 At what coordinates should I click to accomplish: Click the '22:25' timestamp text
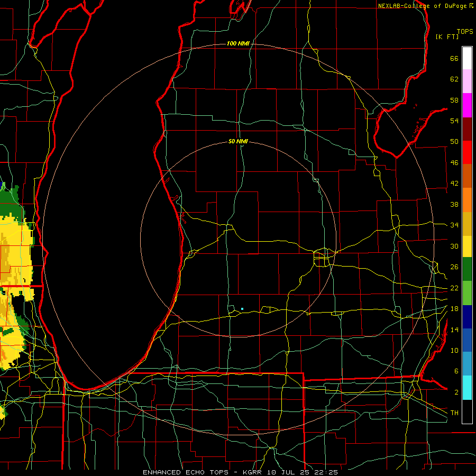pyautogui.click(x=325, y=472)
